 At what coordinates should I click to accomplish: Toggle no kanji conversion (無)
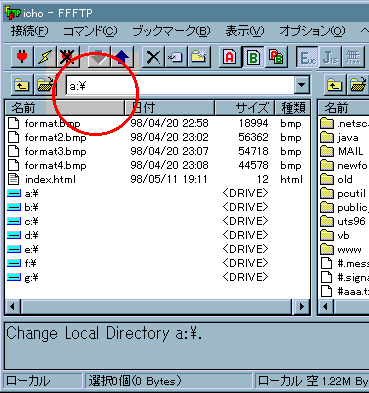coord(353,57)
